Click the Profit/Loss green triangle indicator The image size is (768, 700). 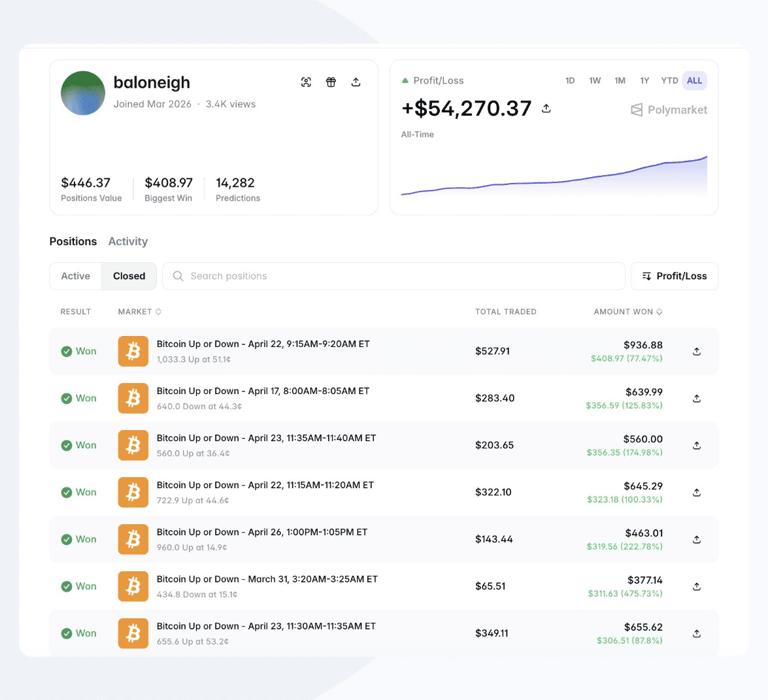(405, 80)
